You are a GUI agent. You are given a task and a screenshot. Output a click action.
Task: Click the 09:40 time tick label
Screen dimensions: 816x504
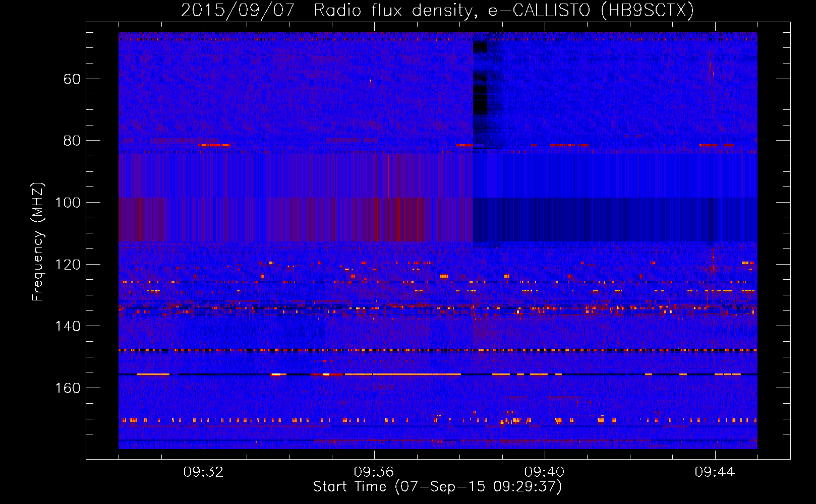[x=545, y=472]
